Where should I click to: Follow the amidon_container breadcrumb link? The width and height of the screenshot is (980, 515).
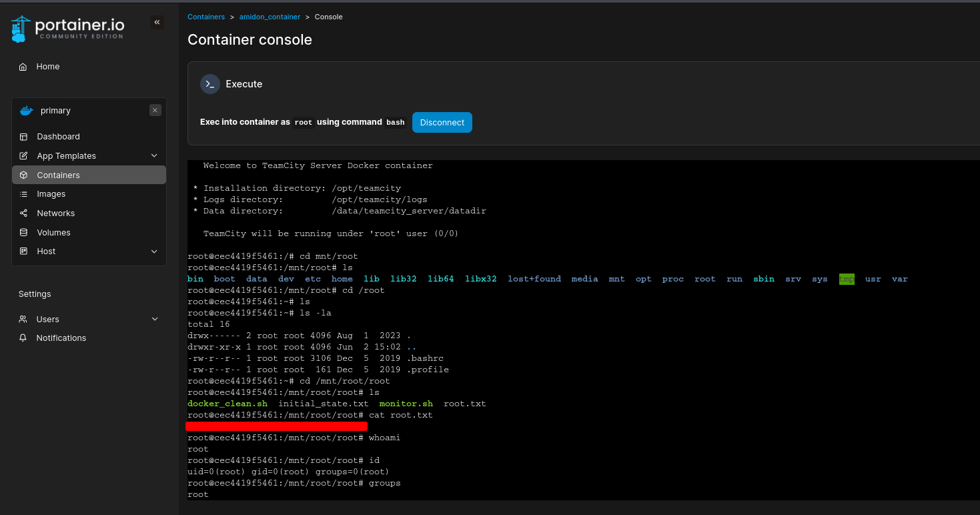pos(270,17)
